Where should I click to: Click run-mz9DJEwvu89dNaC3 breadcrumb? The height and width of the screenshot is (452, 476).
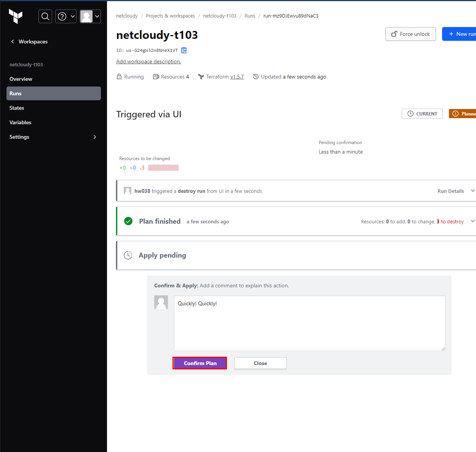pyautogui.click(x=291, y=16)
